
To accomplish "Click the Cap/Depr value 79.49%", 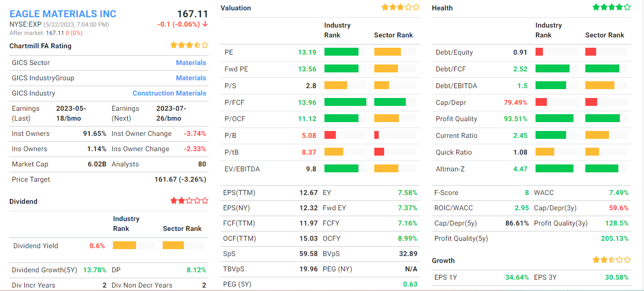I will [516, 102].
